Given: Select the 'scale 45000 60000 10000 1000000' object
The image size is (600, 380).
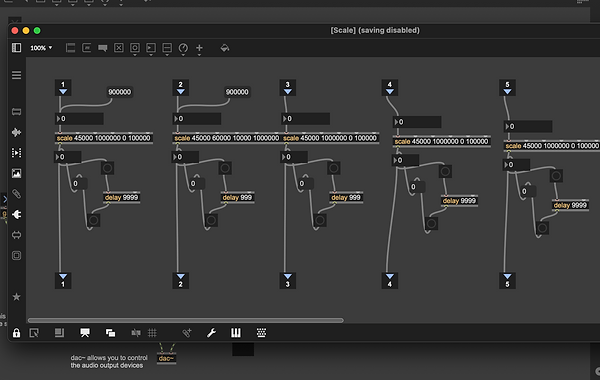Looking at the screenshot, I should (227, 138).
